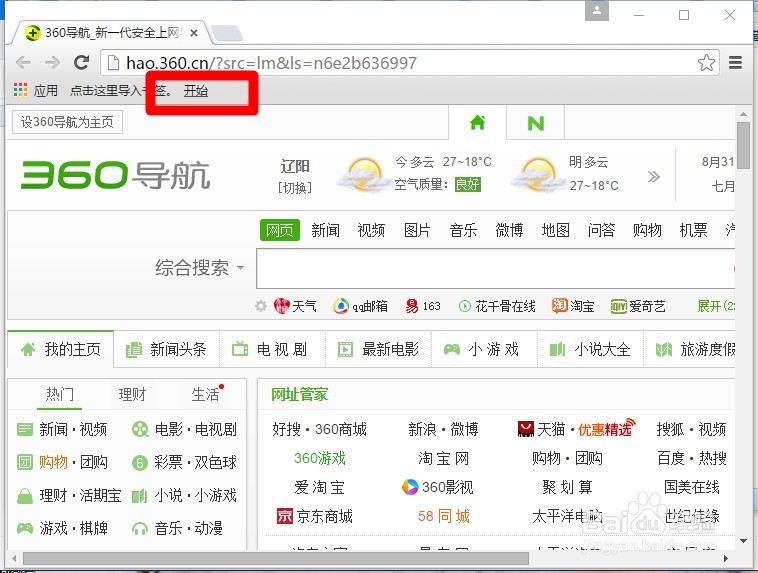Open 163 mail quick link
Image resolution: width=758 pixels, height=573 pixels.
click(x=423, y=306)
